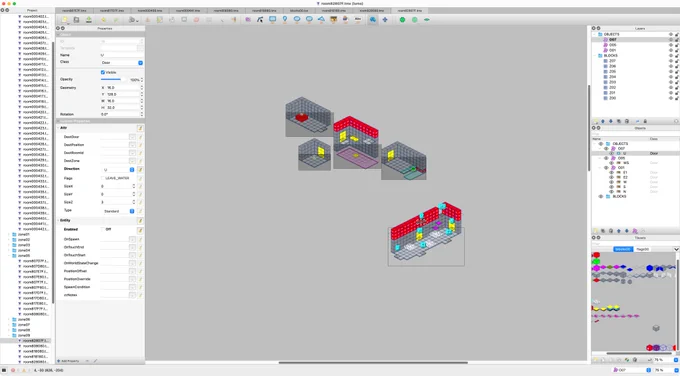The width and height of the screenshot is (680, 376).
Task: Expand the zone01 folder in Project
Action: point(9,235)
